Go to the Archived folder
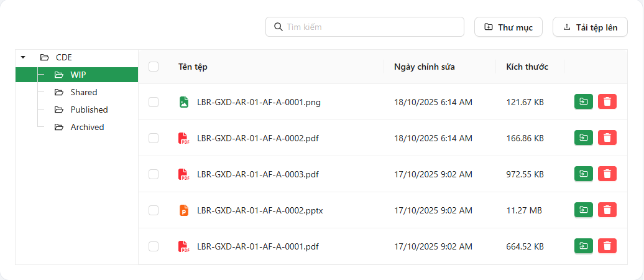This screenshot has height=280, width=644. [x=87, y=127]
